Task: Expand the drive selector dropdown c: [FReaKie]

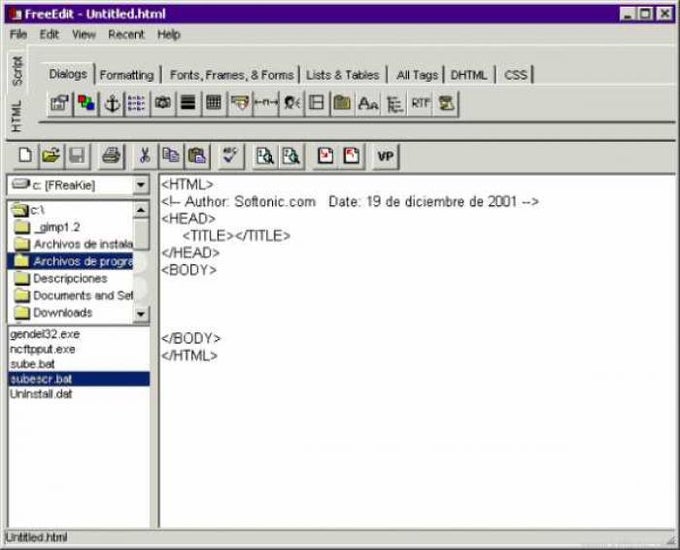Action: click(x=141, y=185)
